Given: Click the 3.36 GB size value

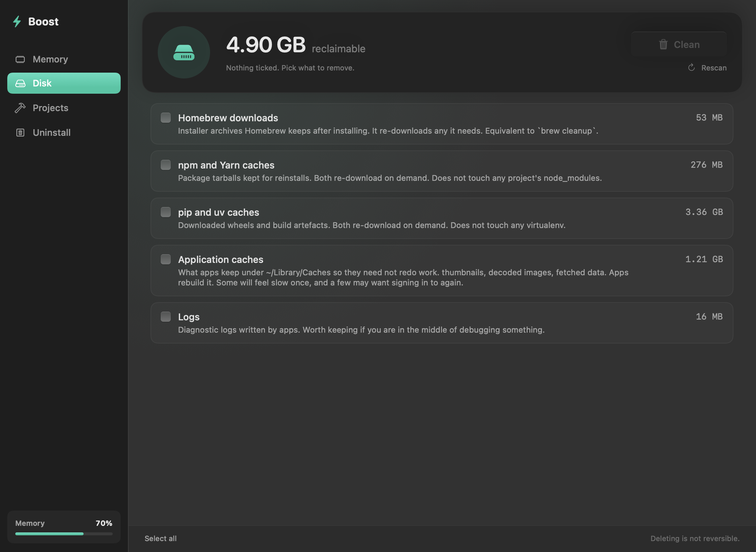Looking at the screenshot, I should pyautogui.click(x=704, y=212).
